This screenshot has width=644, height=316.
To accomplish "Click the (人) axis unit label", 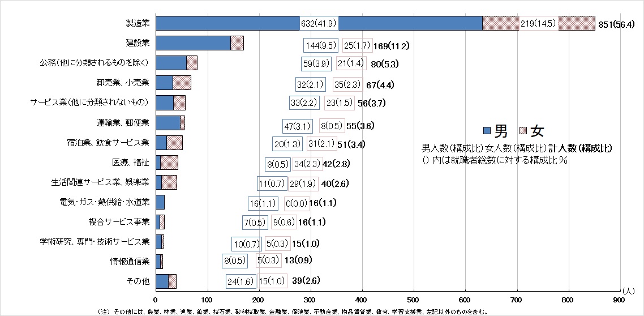I will 629,291.
